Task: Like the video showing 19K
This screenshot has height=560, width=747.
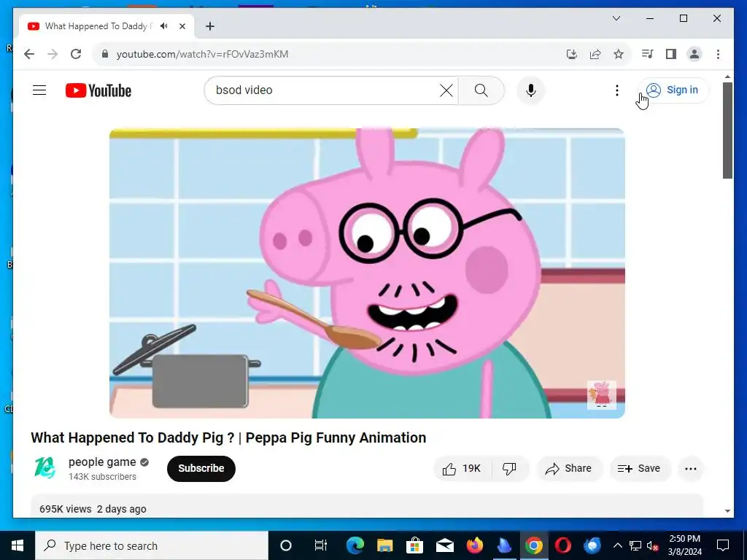Action: (x=462, y=469)
